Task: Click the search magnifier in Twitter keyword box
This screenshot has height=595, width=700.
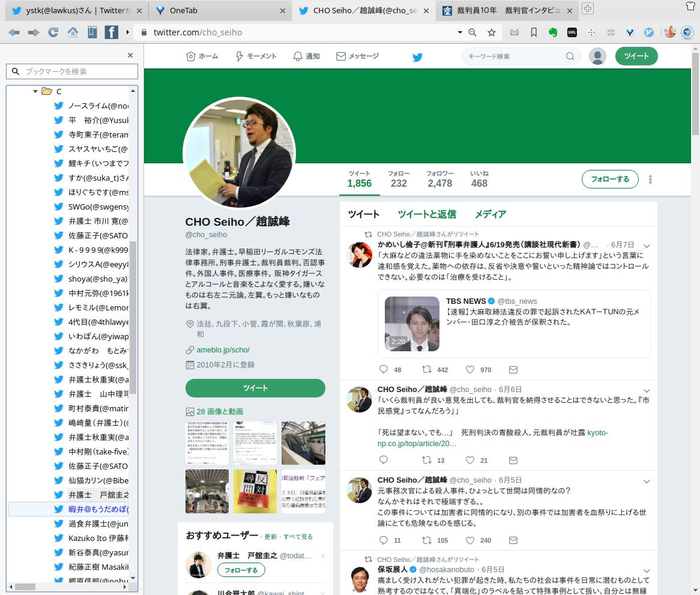Action: tap(570, 56)
